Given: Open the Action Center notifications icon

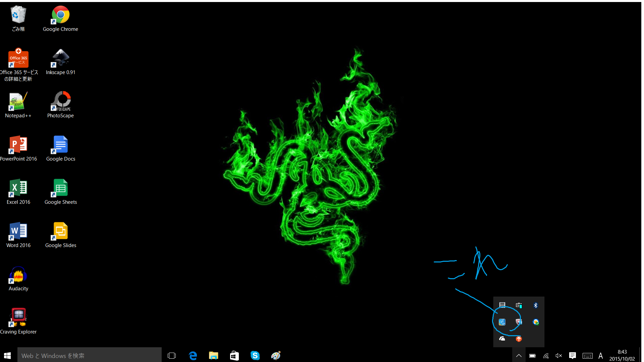Looking at the screenshot, I should point(573,356).
